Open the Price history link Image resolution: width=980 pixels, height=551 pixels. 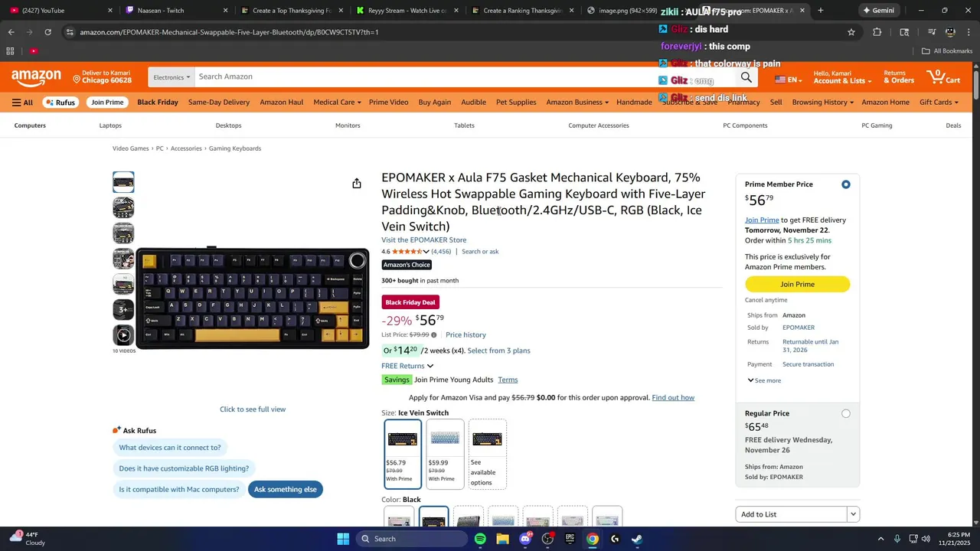pos(465,335)
